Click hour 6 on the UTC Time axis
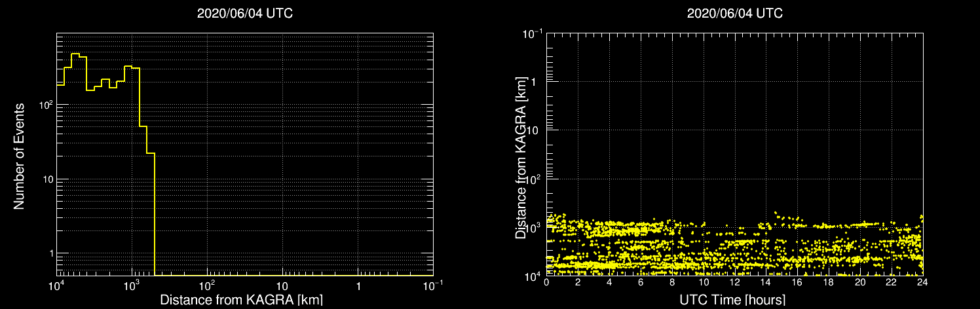 641,282
